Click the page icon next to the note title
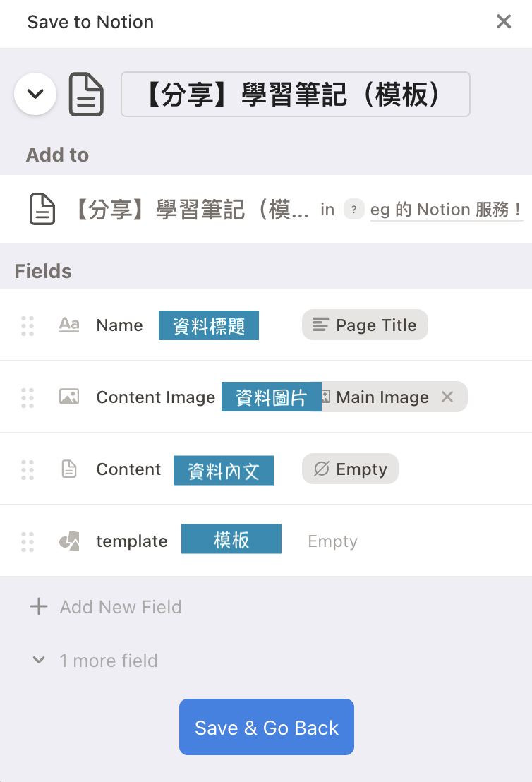Image resolution: width=532 pixels, height=782 pixels. tap(85, 94)
